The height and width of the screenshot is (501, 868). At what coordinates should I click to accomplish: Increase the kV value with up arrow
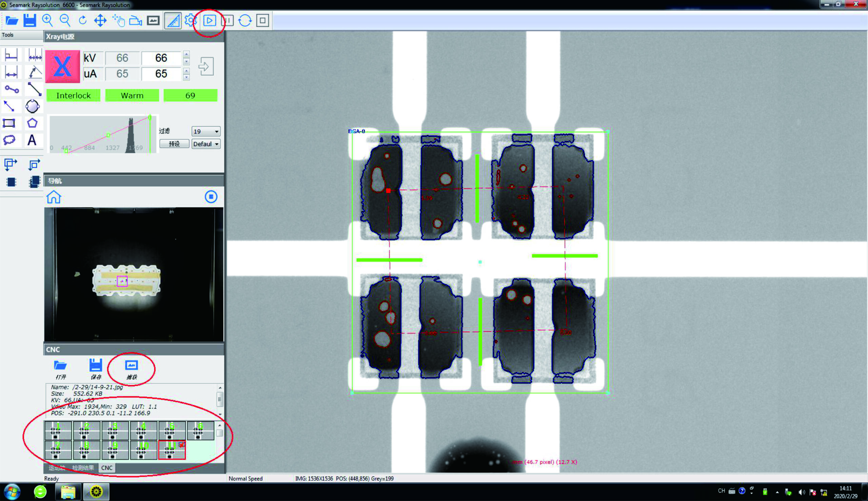186,54
